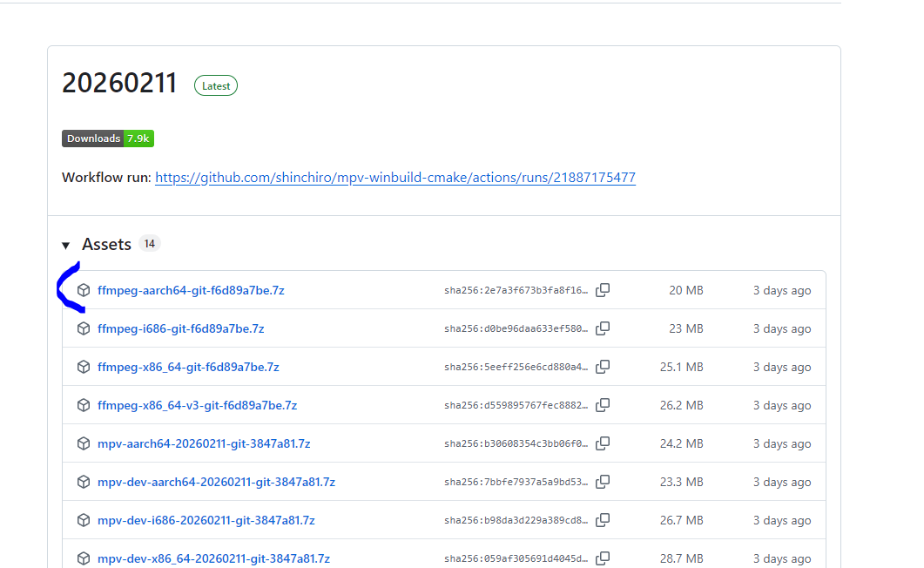Copy sha256 for mpv-dev-aarch64-20260211-git-3847a81.7z

[603, 482]
